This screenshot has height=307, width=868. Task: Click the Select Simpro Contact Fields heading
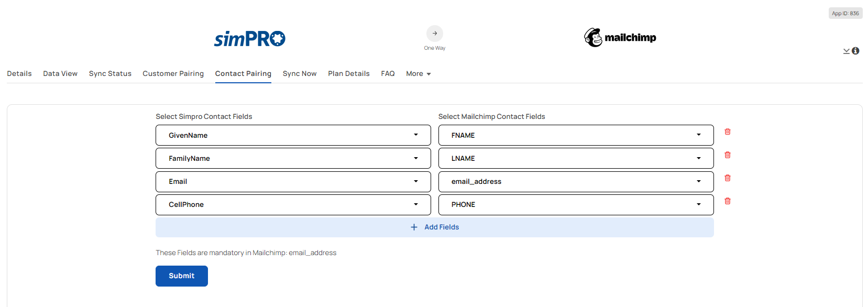204,116
